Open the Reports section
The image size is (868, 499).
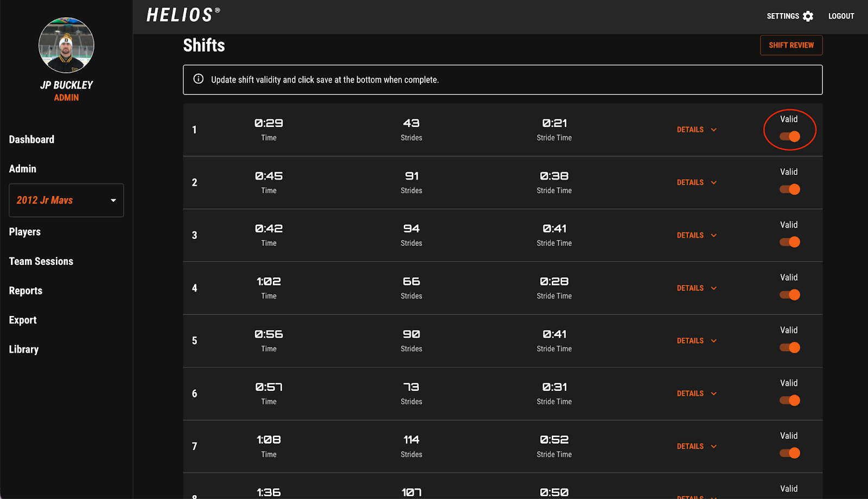25,291
